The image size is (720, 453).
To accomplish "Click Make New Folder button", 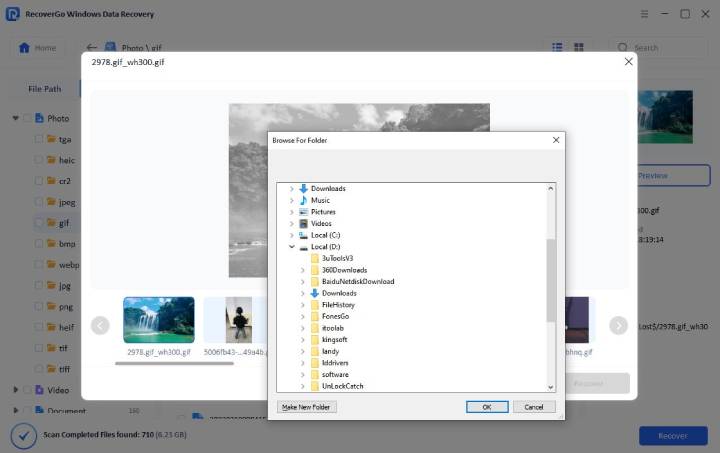I will point(306,407).
